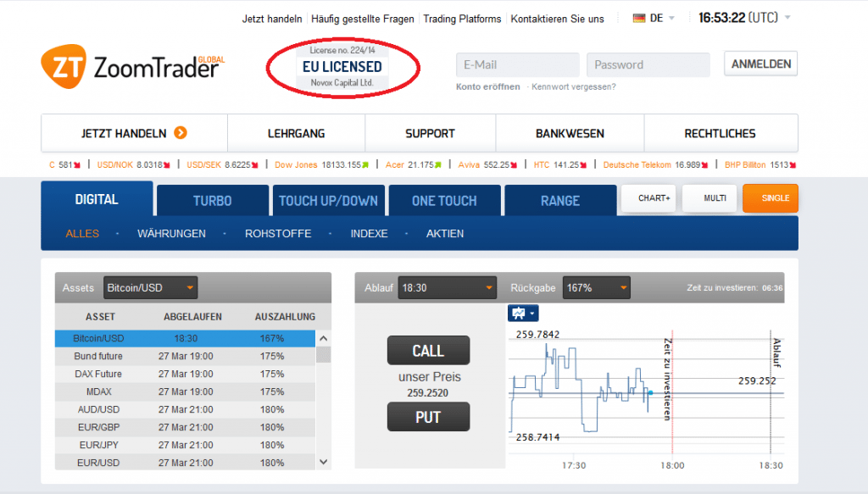868x494 pixels.
Task: Filter by Währungen category
Action: point(171,234)
